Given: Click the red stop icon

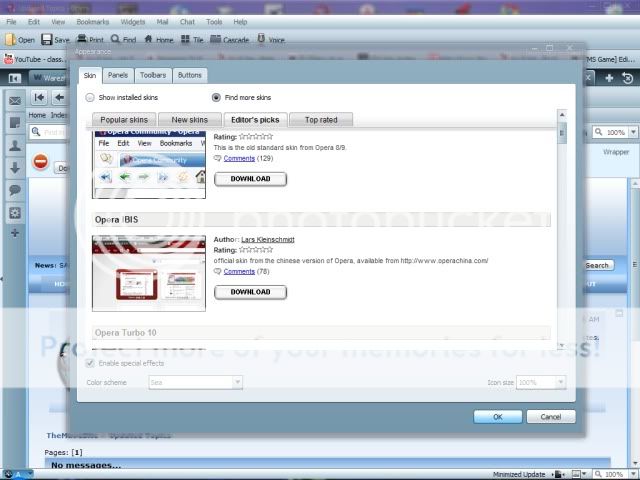Looking at the screenshot, I should click(x=40, y=162).
